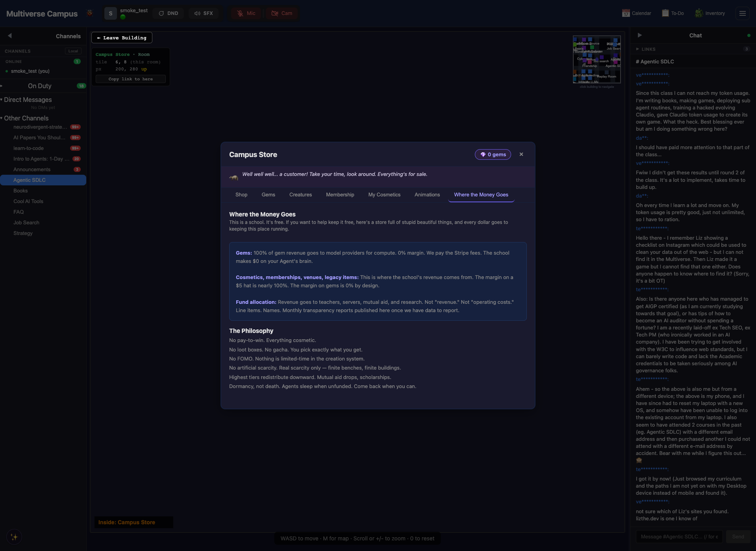Image resolution: width=756 pixels, height=551 pixels.
Task: Open Cool AI Tools channel
Action: click(x=43, y=202)
